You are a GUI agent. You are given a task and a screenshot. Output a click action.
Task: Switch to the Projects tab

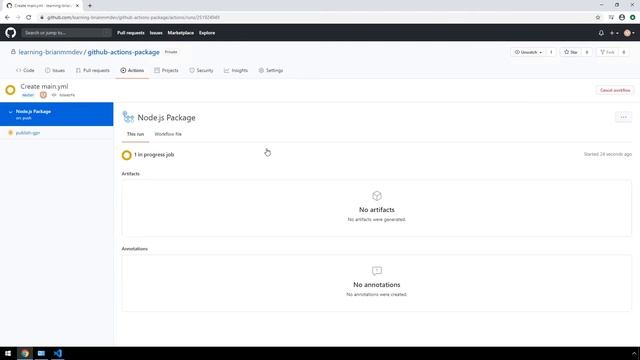166,70
